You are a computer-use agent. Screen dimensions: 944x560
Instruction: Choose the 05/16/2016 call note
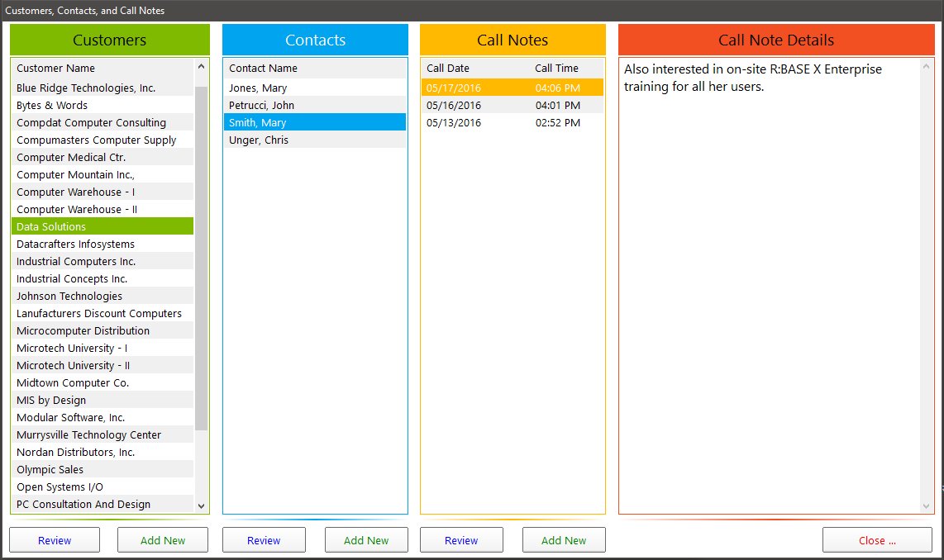[x=454, y=105]
